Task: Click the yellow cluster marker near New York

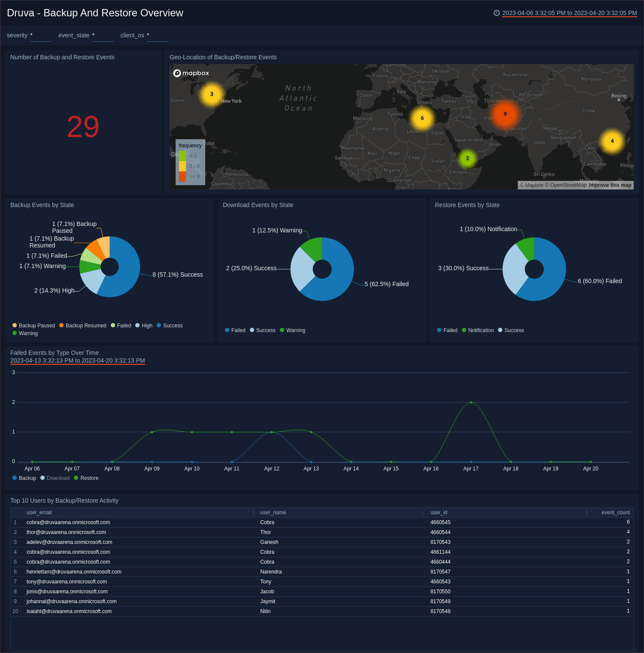Action: click(x=212, y=94)
